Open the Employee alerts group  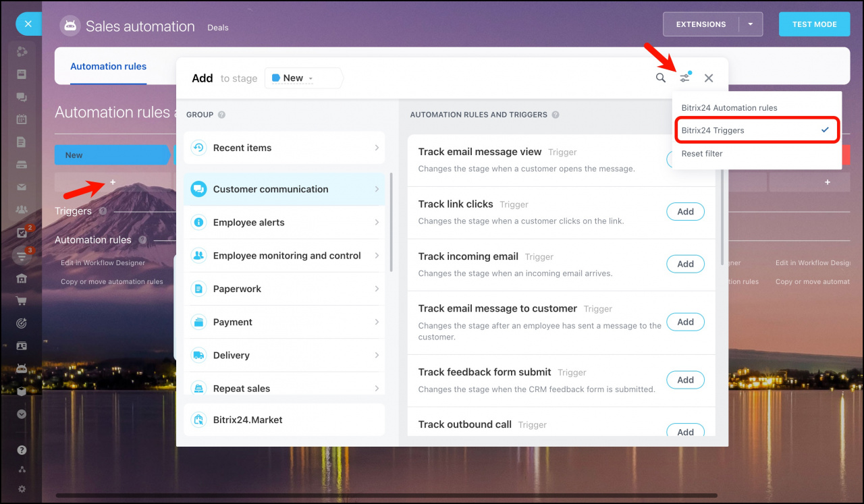click(284, 223)
